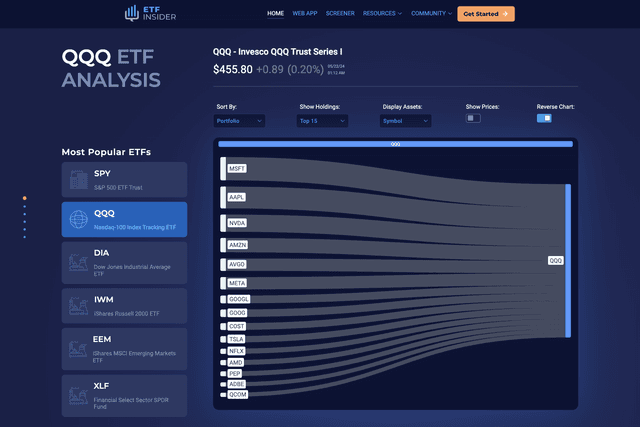Click the QQQ - Invesco QQQ Trust title
Image resolution: width=640 pixels, height=427 pixels.
(x=278, y=52)
